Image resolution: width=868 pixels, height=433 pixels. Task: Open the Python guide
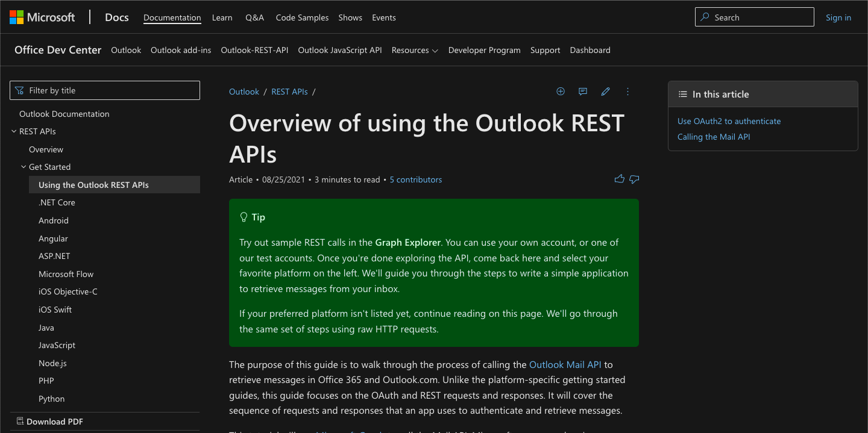pyautogui.click(x=52, y=399)
